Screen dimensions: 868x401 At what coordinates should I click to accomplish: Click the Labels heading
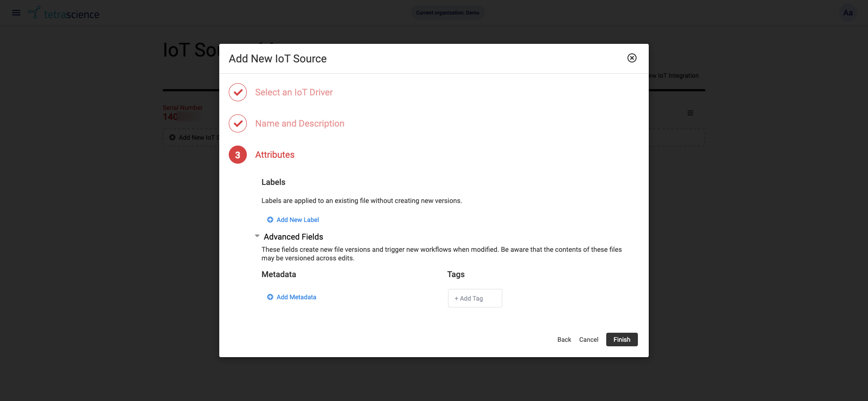[274, 182]
